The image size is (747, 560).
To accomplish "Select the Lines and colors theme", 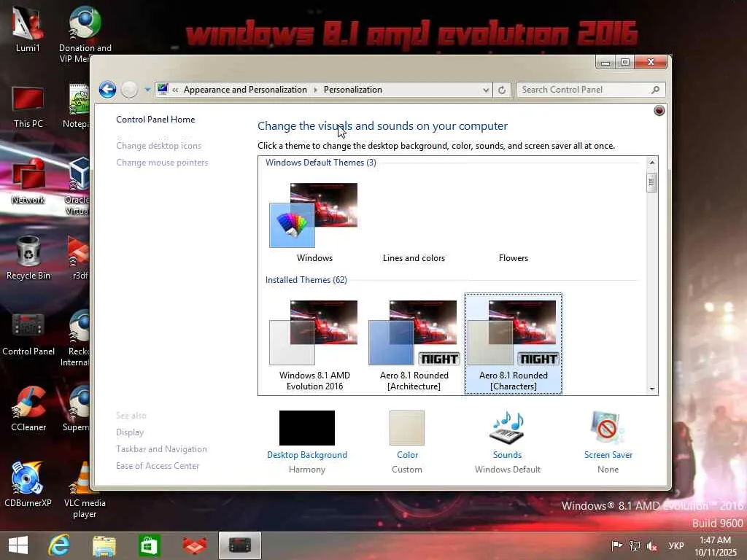I will [414, 258].
